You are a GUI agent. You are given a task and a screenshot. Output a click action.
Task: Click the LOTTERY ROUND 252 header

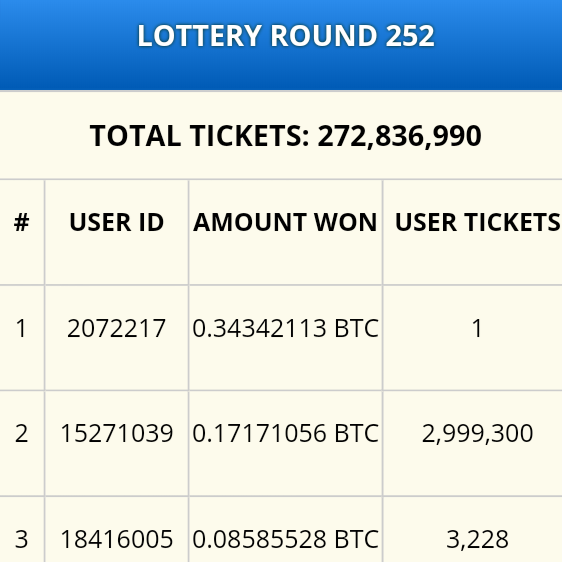click(286, 36)
